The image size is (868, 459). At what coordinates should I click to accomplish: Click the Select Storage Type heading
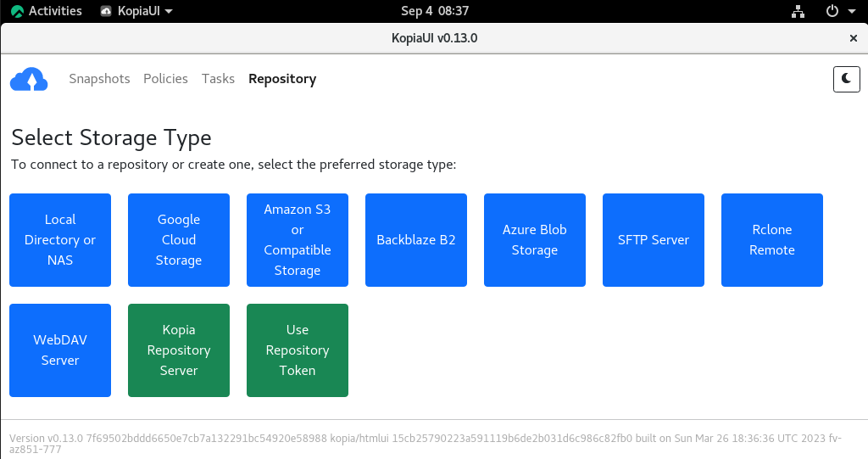click(x=111, y=138)
